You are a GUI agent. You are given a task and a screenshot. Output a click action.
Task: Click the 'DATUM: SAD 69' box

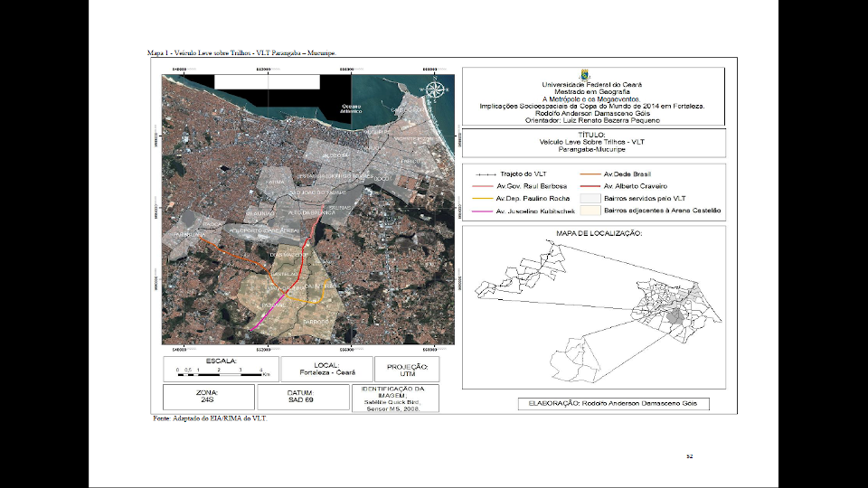coord(303,397)
